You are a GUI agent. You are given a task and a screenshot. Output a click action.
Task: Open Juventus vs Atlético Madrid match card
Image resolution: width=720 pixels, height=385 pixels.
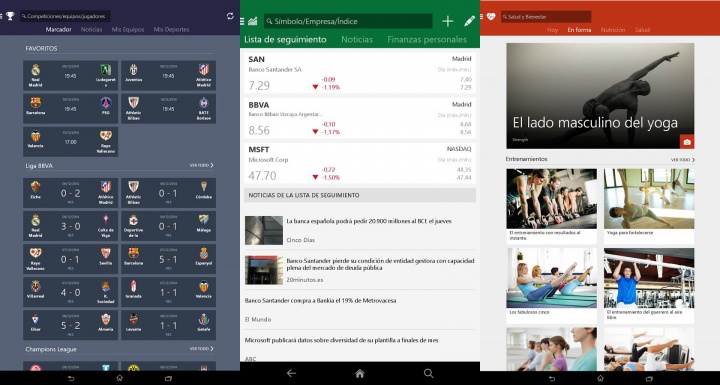point(169,76)
